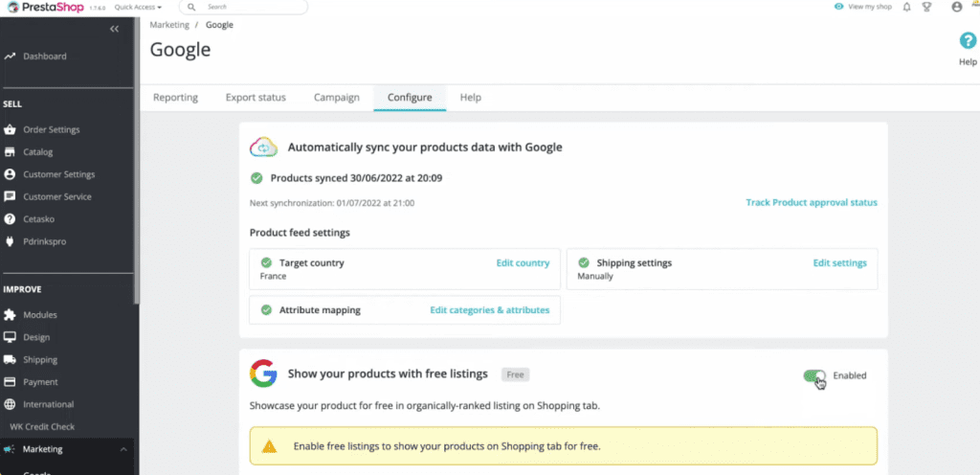
Task: Click the Products synced green checkmark
Action: (x=256, y=178)
